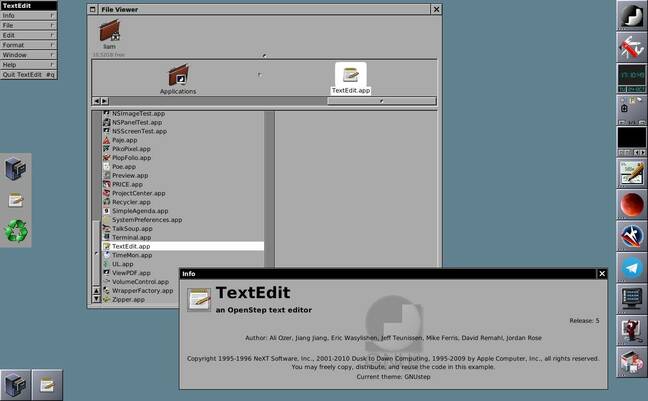Select TimeMon.app in the list
Viewport: 648px width, 401px height.
tap(183, 255)
